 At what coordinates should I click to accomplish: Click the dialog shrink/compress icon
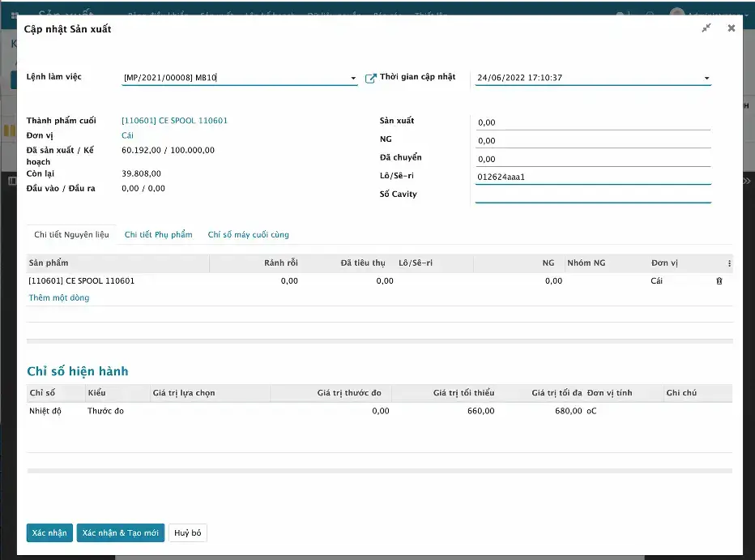pos(706,28)
